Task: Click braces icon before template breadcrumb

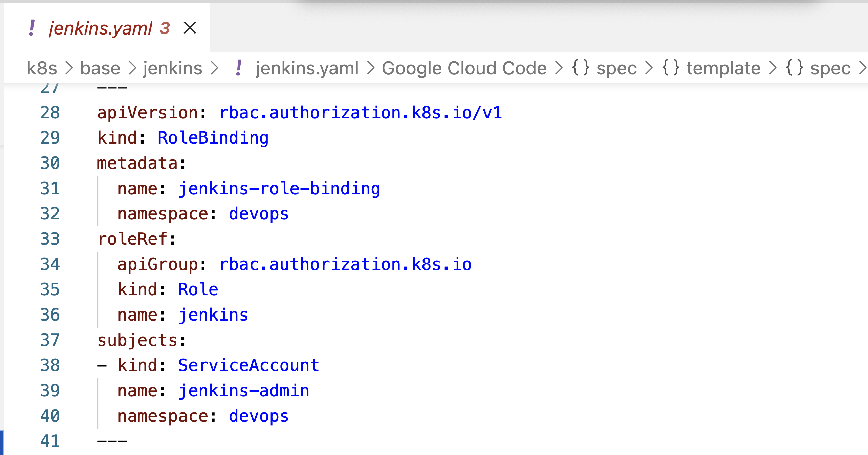Action: 671,67
